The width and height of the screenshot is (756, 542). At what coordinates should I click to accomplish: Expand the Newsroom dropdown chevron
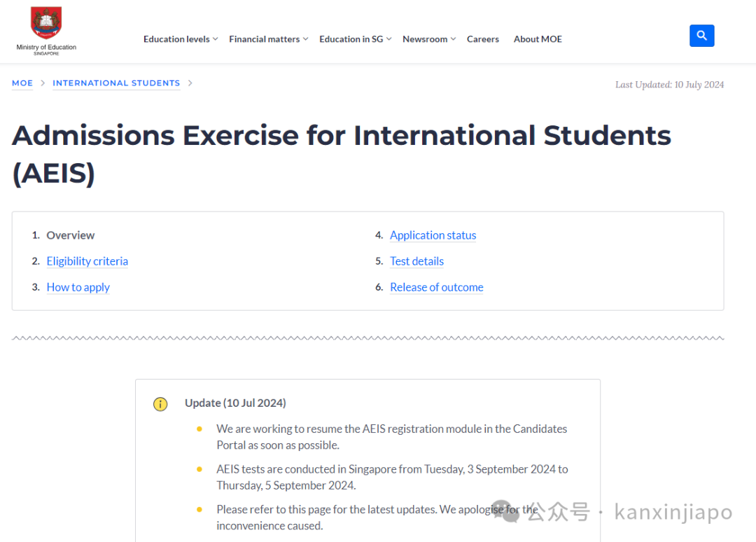tap(453, 39)
